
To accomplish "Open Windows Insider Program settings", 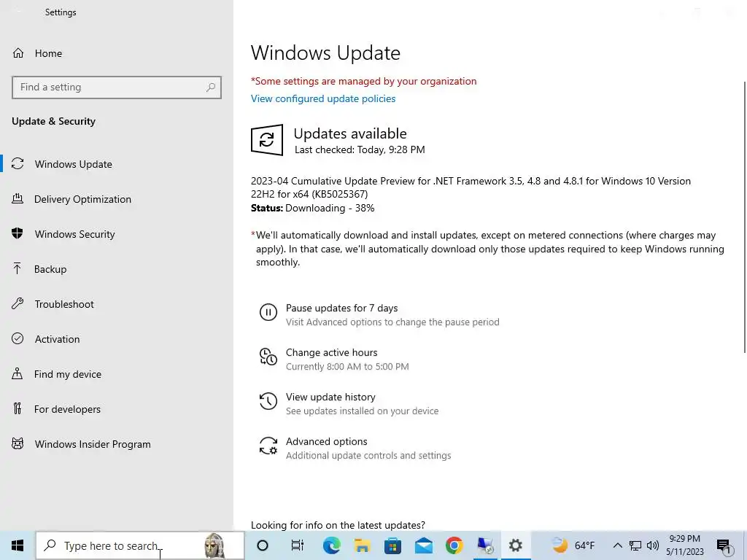I will point(117,444).
